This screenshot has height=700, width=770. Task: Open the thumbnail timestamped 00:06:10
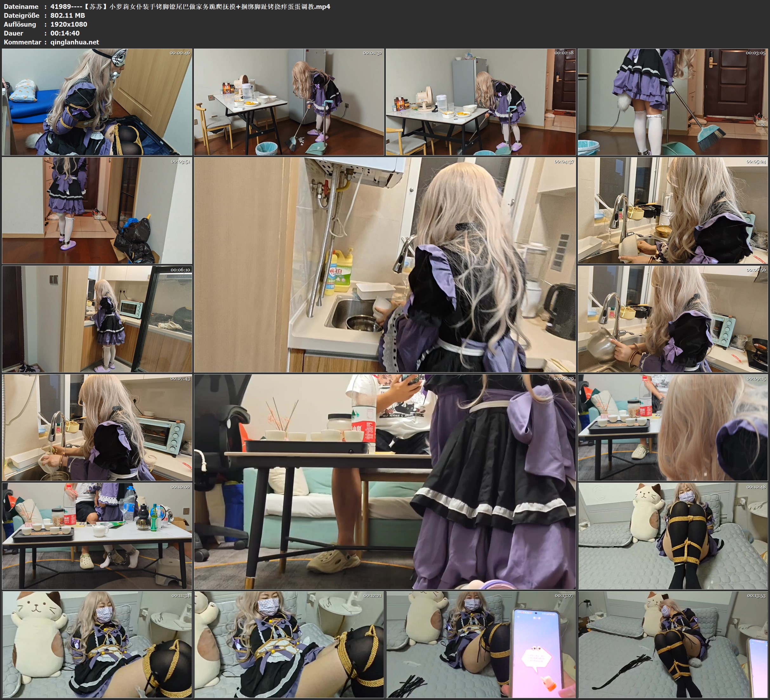(x=97, y=319)
